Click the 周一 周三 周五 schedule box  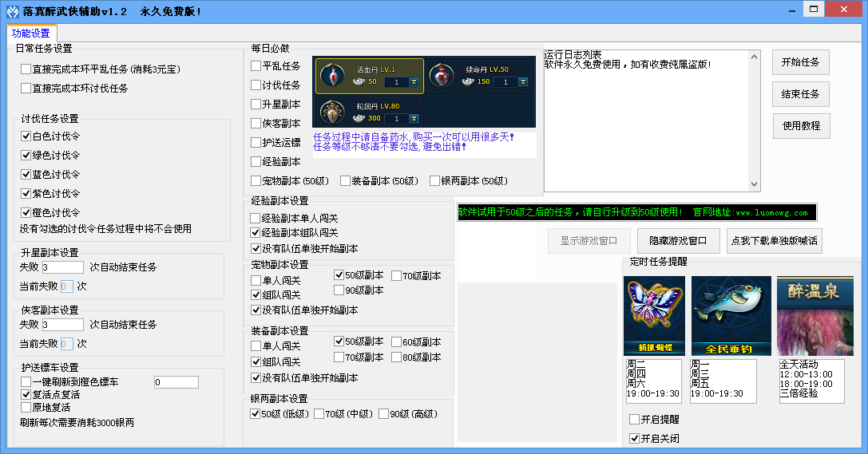pyautogui.click(x=723, y=381)
